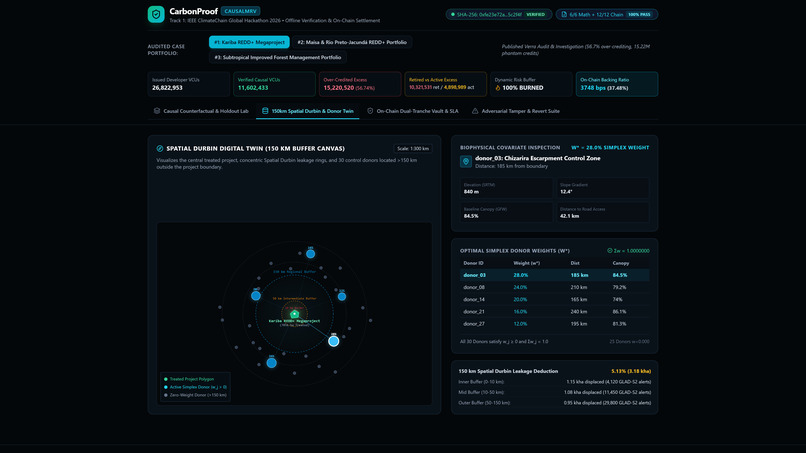Screen dimensions: 806x453
Task: Click the Donor ID column header
Action: 473,263
